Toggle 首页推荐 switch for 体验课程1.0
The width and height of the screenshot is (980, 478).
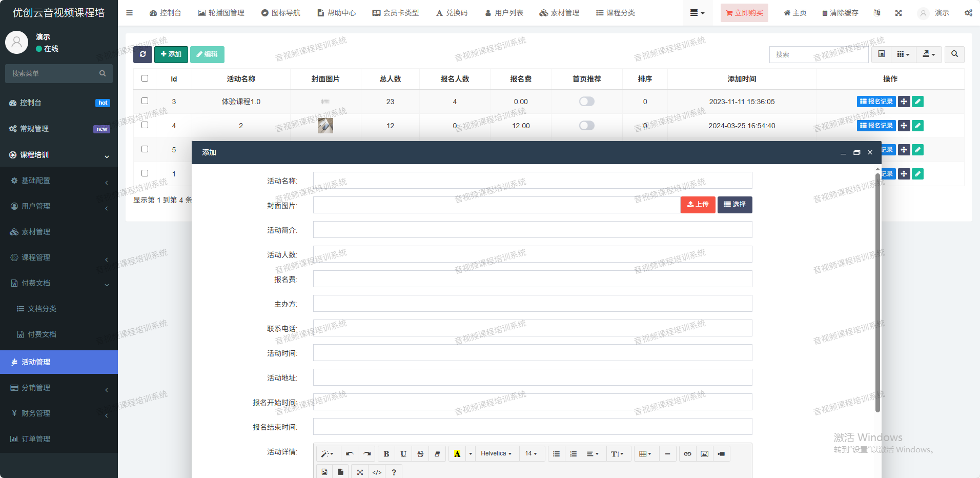(x=586, y=102)
